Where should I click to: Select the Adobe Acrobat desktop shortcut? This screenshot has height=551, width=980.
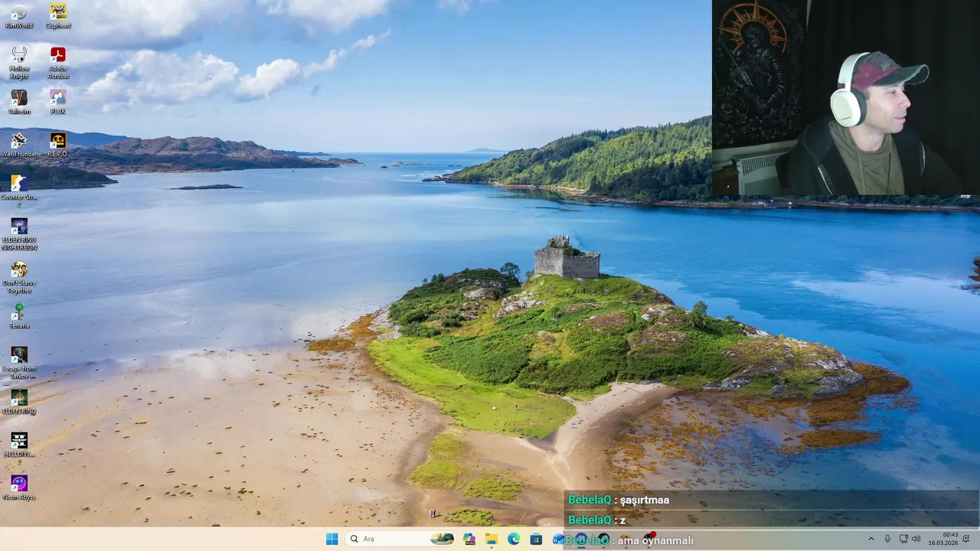58,63
